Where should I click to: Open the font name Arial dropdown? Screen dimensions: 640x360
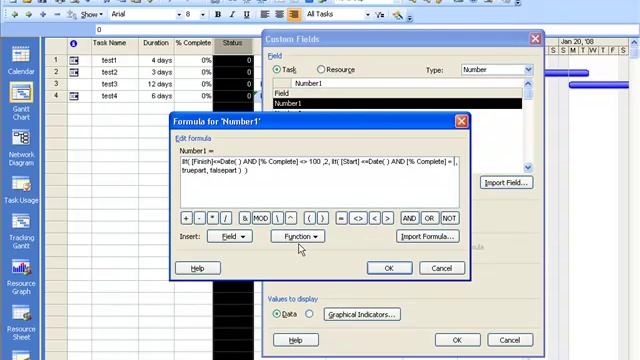point(179,15)
